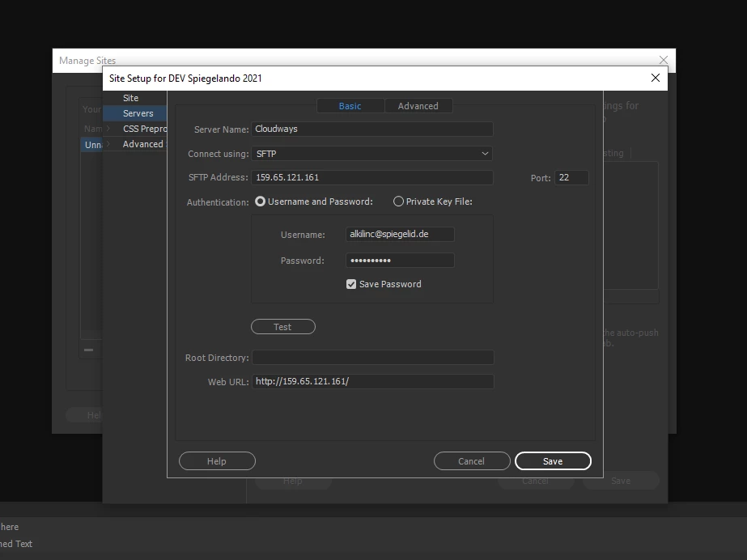Click the minus remove button in Manage Sites
The image size is (747, 560).
click(x=88, y=350)
